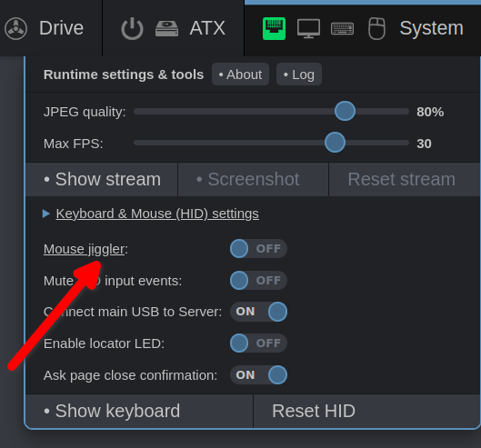Screen dimensions: 481x448
Task: Click the monitor video status icon
Action: coord(308,28)
